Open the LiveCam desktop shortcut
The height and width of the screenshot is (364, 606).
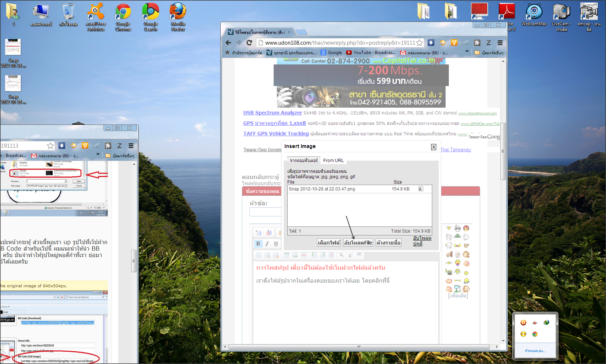tap(561, 17)
